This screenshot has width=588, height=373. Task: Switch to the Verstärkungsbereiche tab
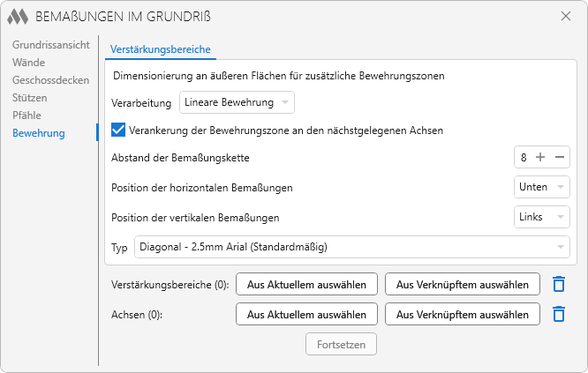pos(161,49)
